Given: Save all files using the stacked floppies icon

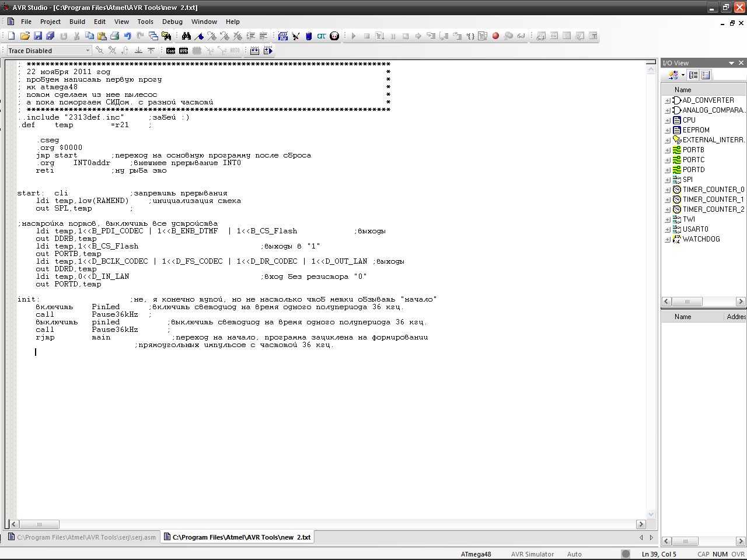Looking at the screenshot, I should (50, 36).
